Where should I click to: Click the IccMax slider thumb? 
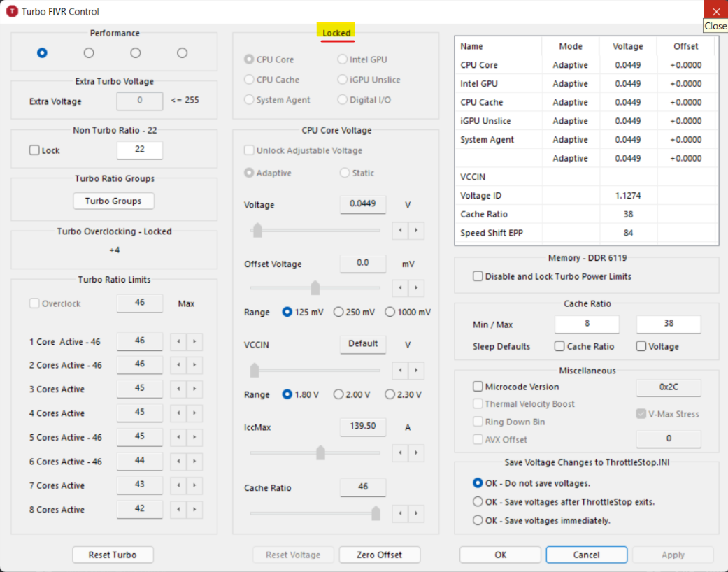[320, 452]
